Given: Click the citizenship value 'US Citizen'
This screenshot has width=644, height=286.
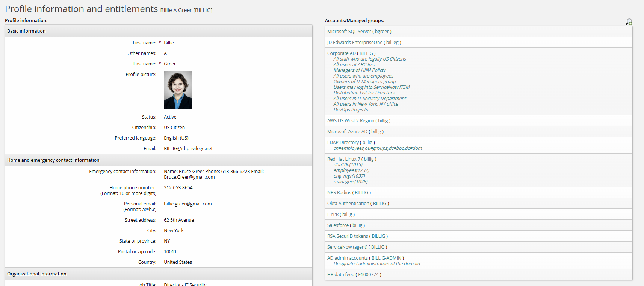Looking at the screenshot, I should coord(174,128).
